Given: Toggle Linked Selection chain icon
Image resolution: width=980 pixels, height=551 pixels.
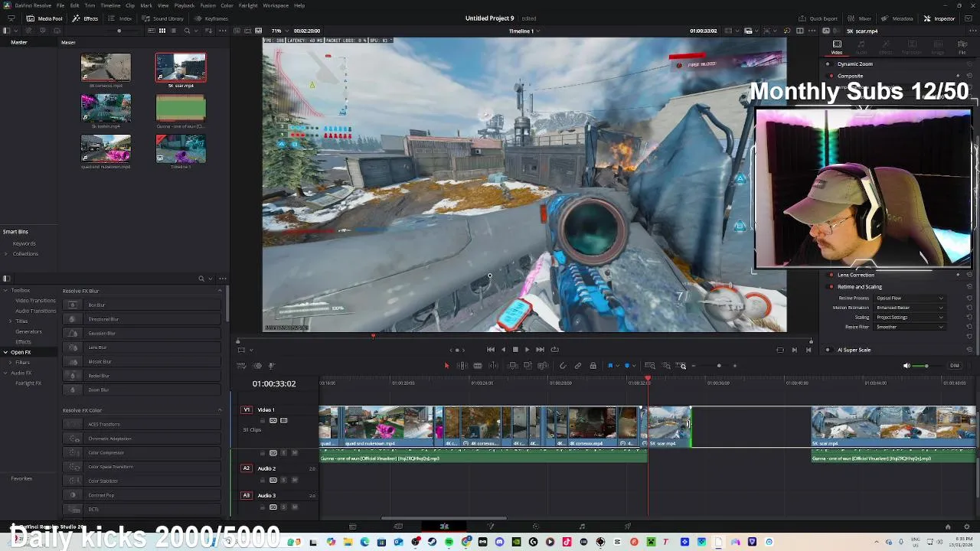Looking at the screenshot, I should point(578,366).
